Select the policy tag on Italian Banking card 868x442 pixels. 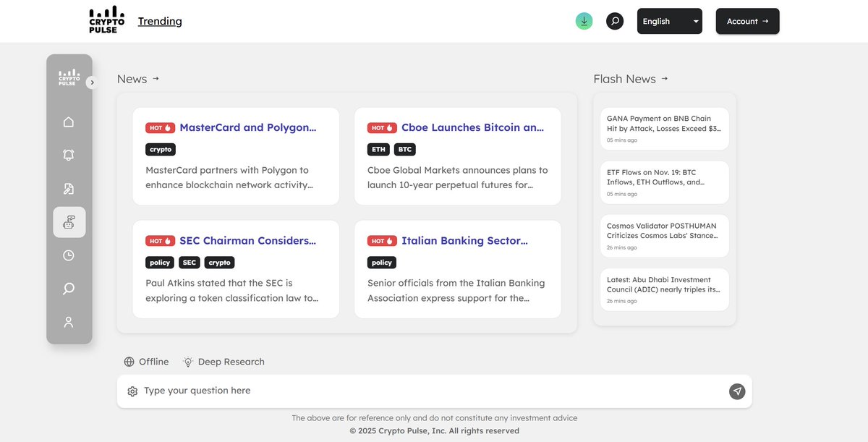click(382, 263)
